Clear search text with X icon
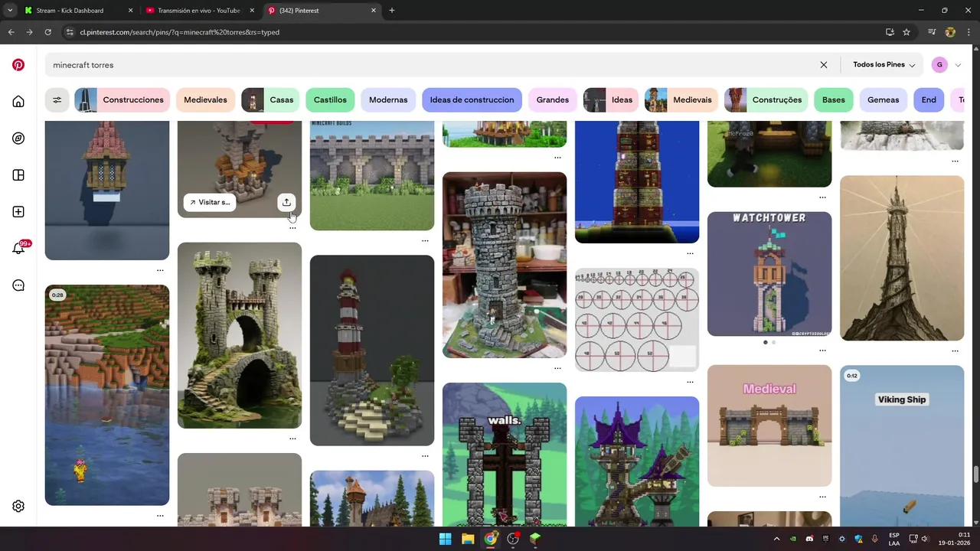This screenshot has width=980, height=551. click(x=824, y=65)
